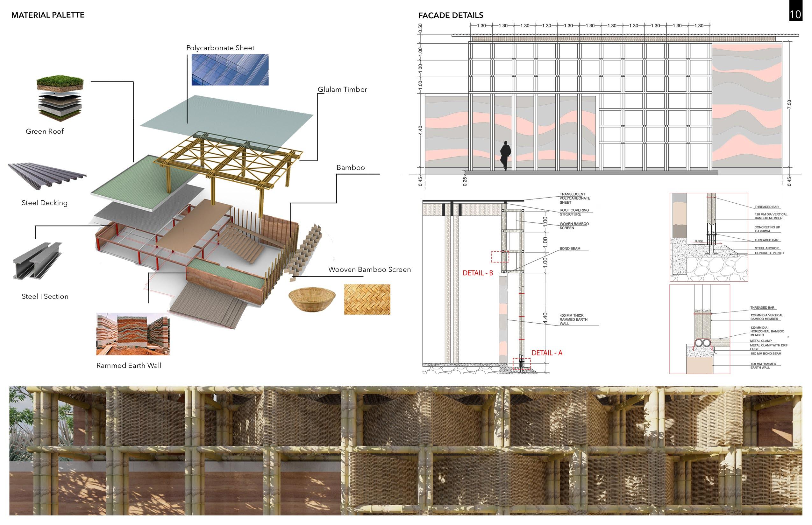Click the red DETAIL - B label
Image resolution: width=812 pixels, height=525 pixels.
[x=477, y=273]
